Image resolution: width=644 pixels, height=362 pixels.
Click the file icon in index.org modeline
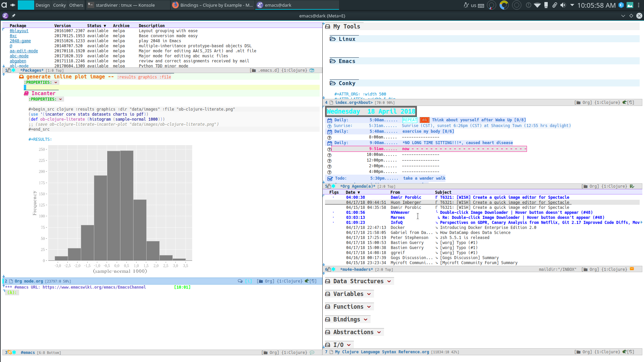point(331,103)
